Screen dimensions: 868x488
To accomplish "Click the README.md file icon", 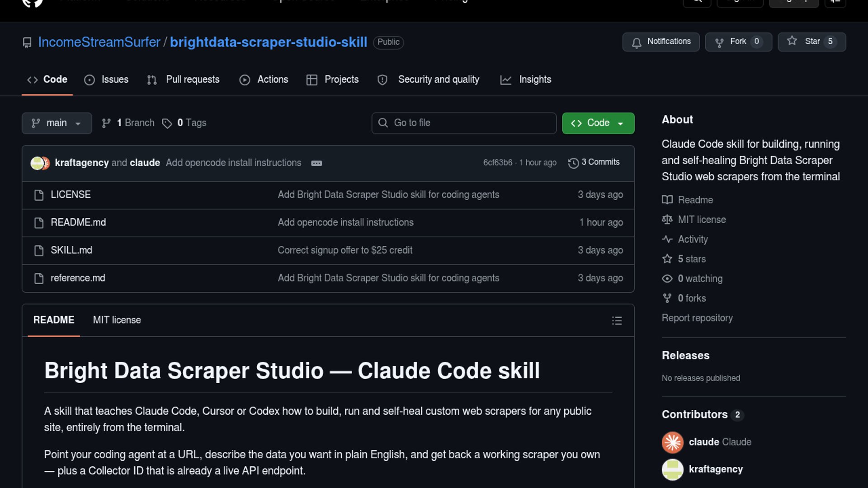I will click(39, 223).
